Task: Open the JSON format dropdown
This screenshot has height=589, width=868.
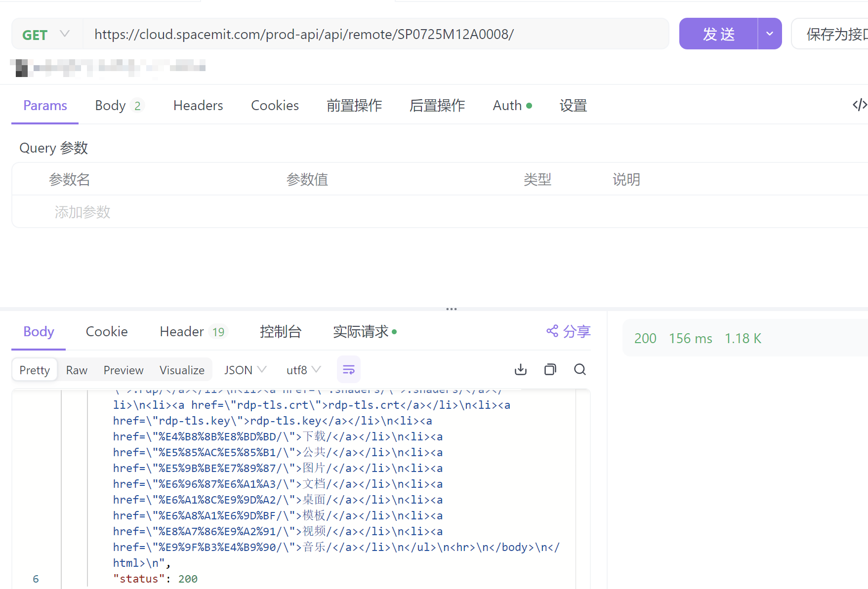Action: (x=245, y=370)
